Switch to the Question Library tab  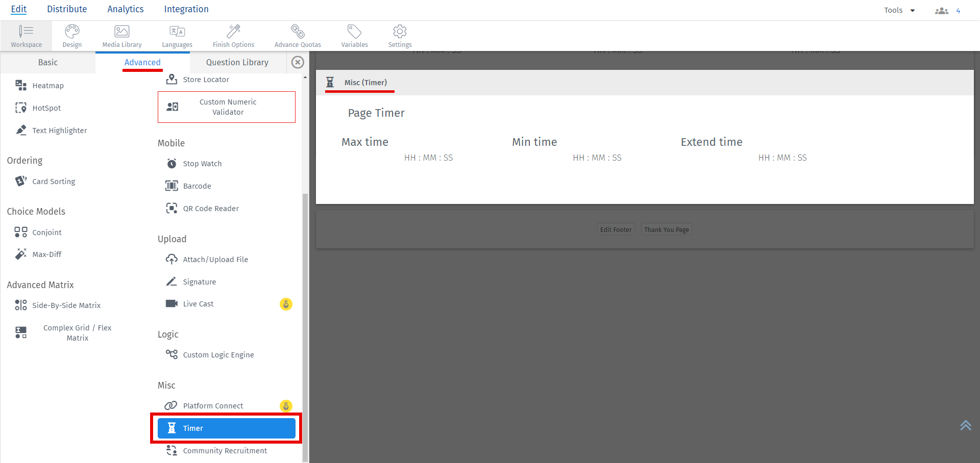237,62
